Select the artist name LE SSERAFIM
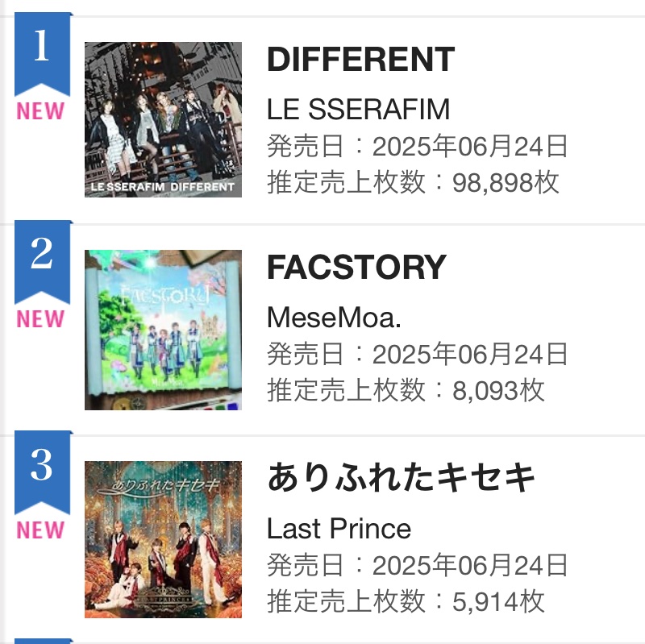 pyautogui.click(x=358, y=110)
